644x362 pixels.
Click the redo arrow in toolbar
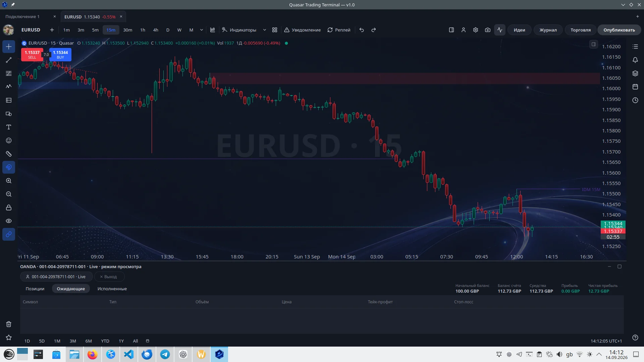click(374, 30)
